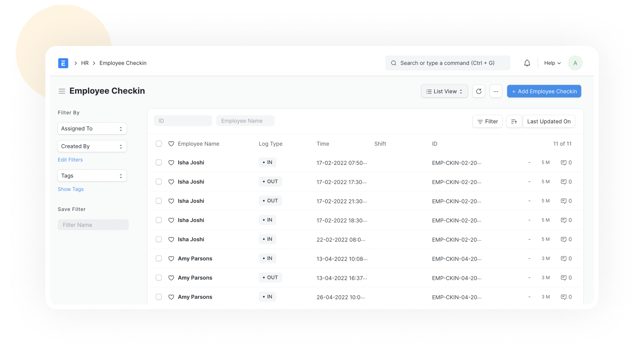Toggle sidebar with hamburger icon
644x354 pixels.
62,91
